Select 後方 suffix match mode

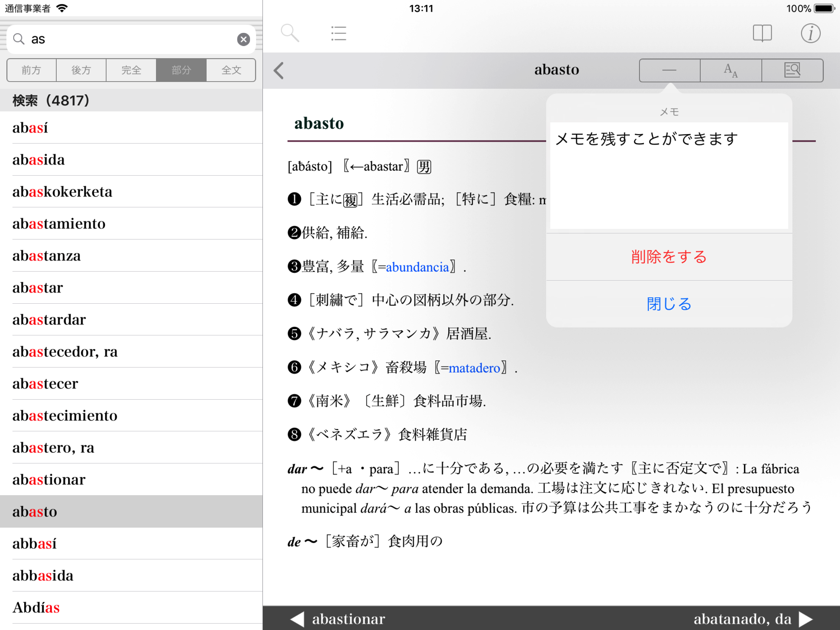pos(81,70)
